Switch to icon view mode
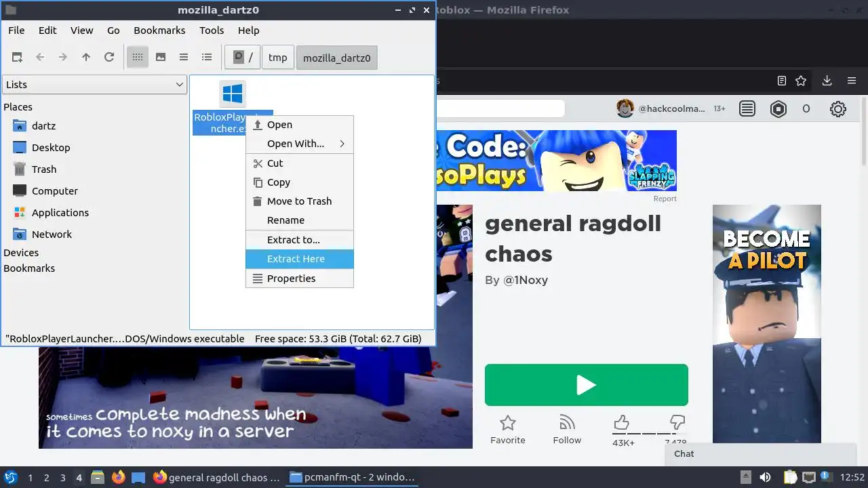The image size is (868, 488). click(138, 58)
